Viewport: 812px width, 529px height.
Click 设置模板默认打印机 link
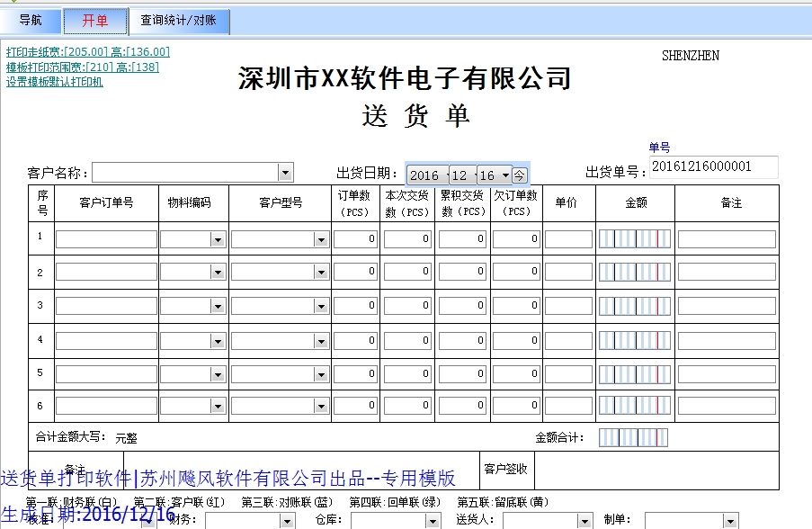pyautogui.click(x=54, y=82)
